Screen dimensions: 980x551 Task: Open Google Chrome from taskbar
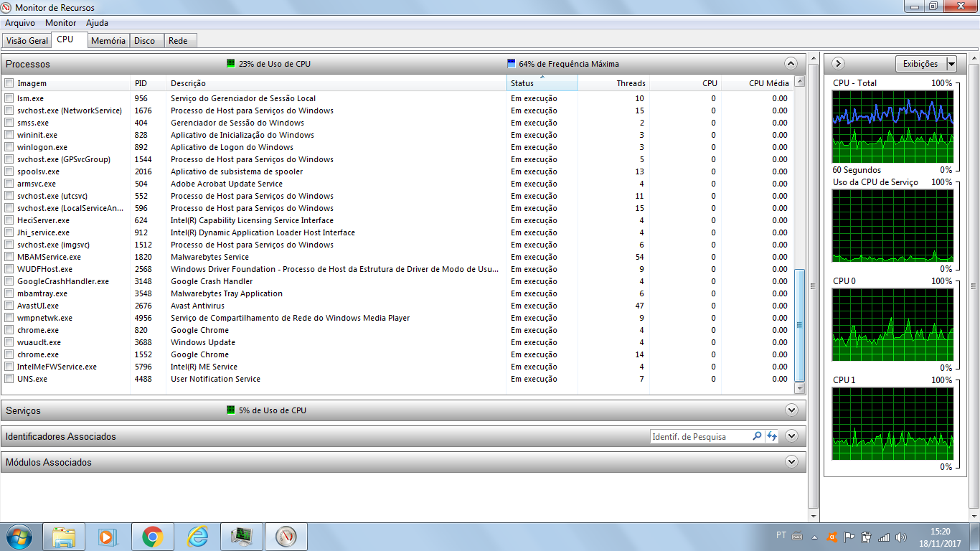click(x=153, y=537)
